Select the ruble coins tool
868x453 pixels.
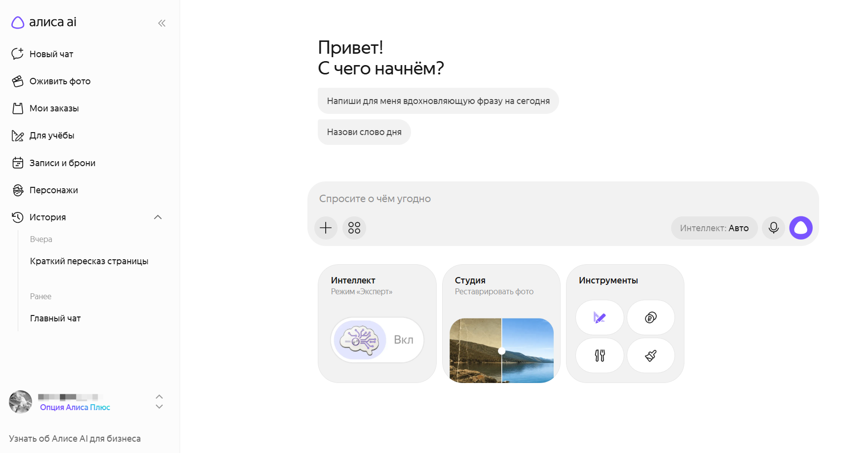point(651,318)
